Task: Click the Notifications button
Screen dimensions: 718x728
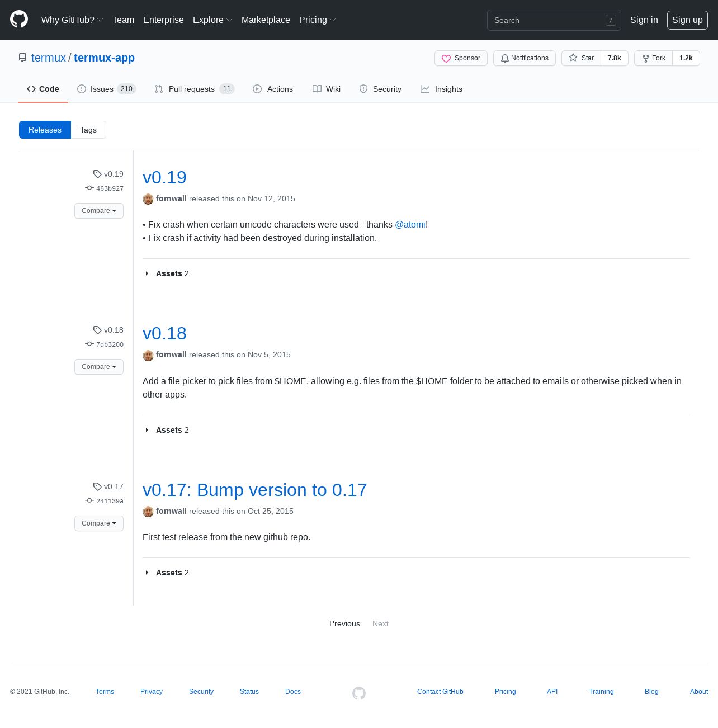Action: pyautogui.click(x=525, y=58)
